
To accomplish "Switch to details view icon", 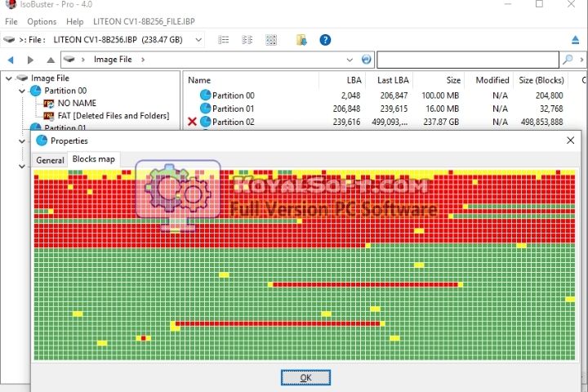I will pos(247,40).
